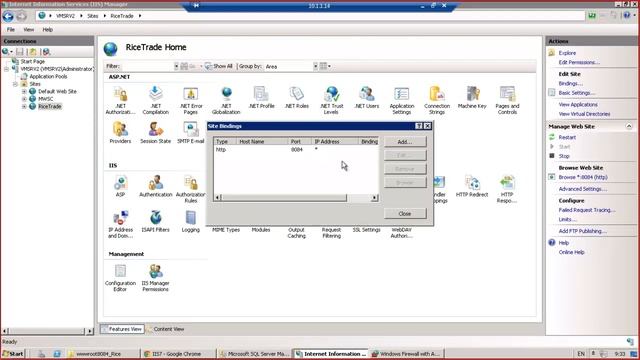Open the View menu
The height and width of the screenshot is (360, 640).
pos(29,29)
